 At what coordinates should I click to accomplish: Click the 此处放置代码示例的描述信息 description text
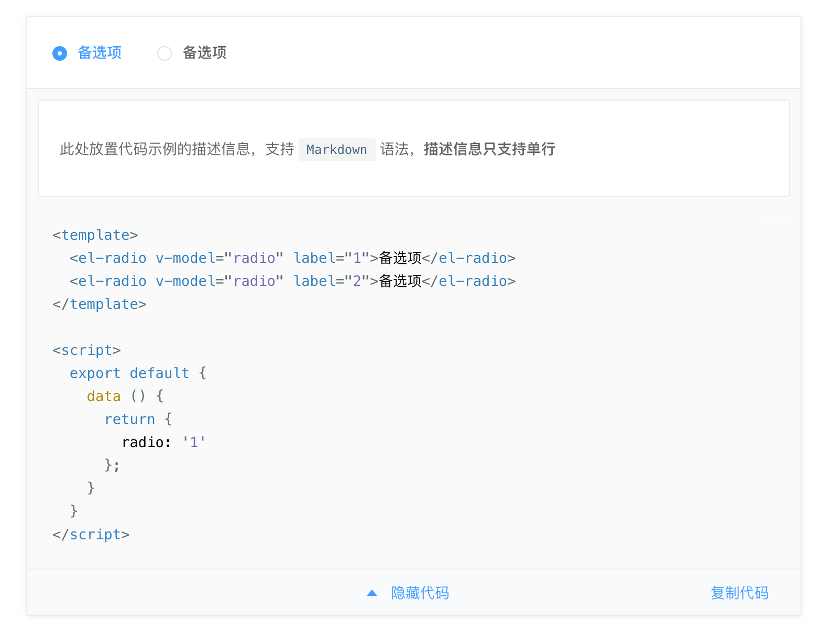click(x=155, y=149)
